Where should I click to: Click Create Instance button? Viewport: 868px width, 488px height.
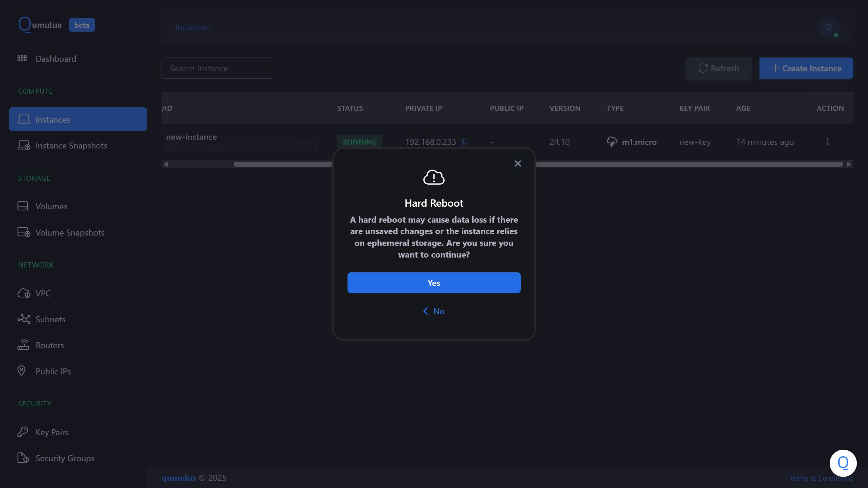806,68
